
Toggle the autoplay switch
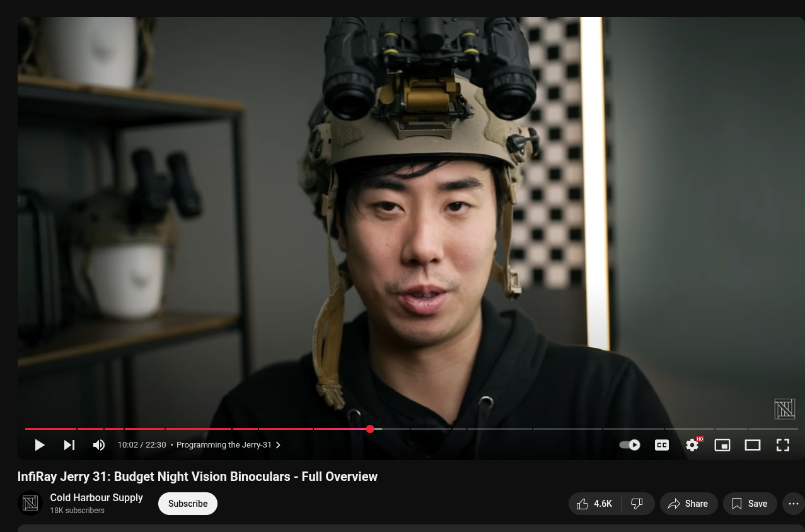click(630, 445)
